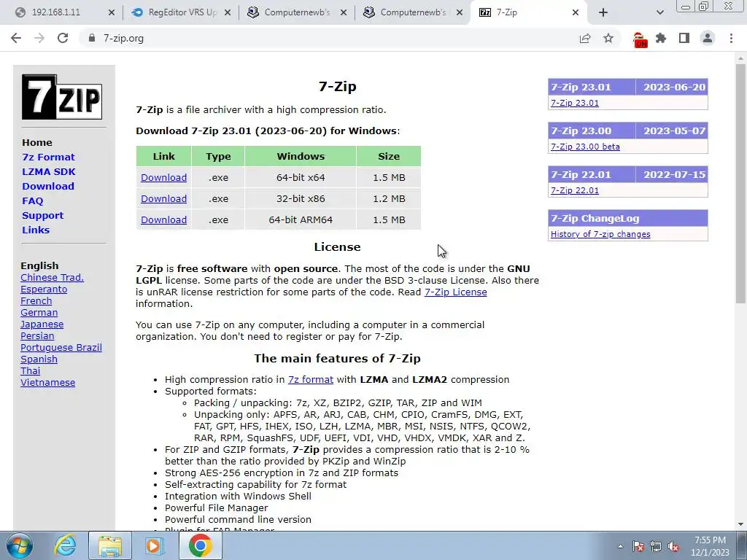
Task: Open the Download sidebar link
Action: 48,186
